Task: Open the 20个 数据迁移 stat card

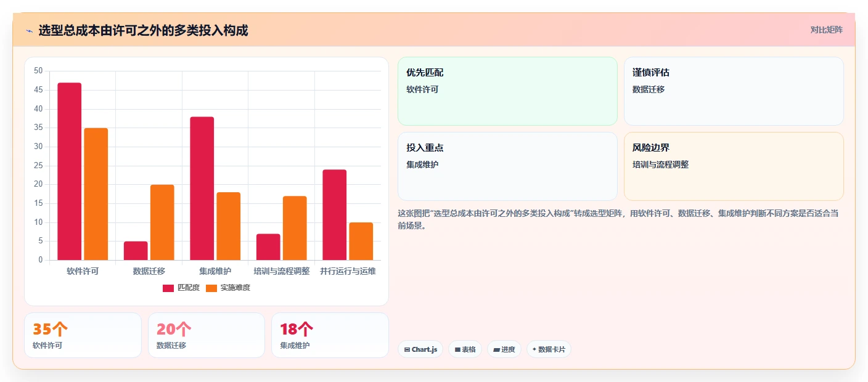Action: tap(207, 335)
